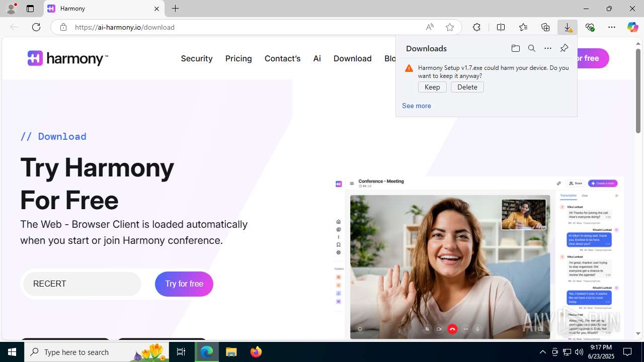Click scrollbar down arrow
644x362 pixels.
tap(638, 333)
